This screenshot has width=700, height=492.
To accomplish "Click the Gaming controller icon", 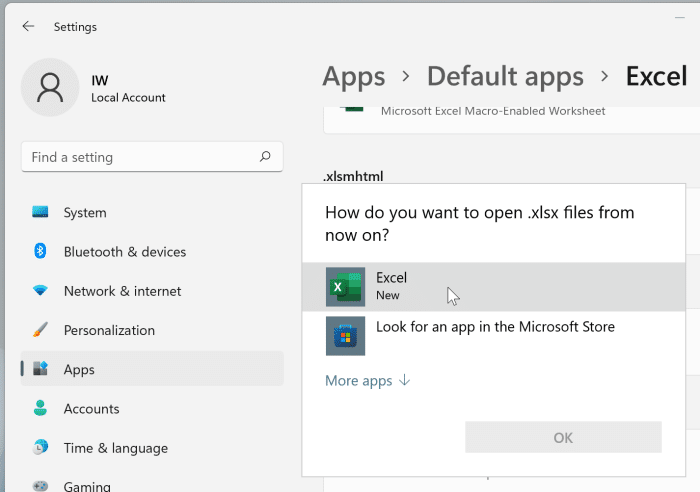I will click(40, 486).
